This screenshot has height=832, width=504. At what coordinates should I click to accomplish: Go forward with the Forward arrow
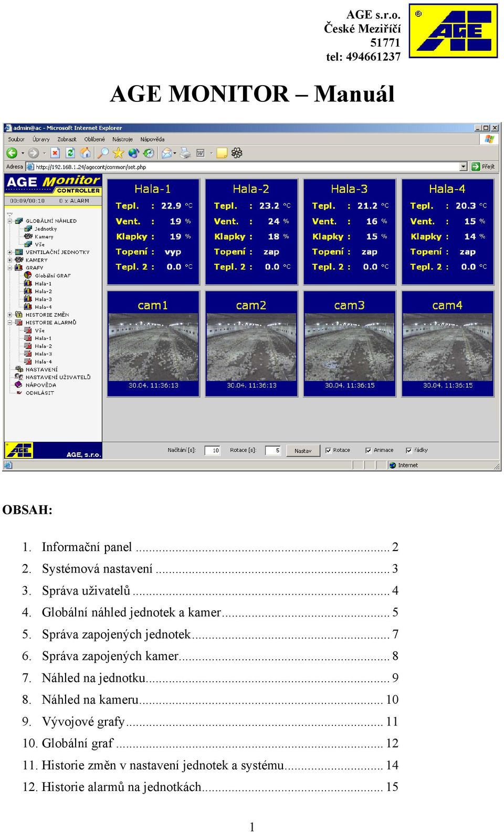[34, 153]
